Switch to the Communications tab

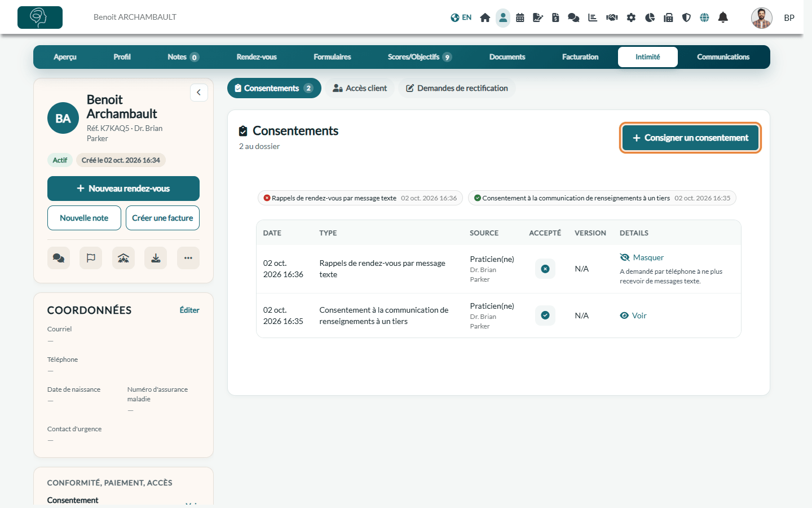point(723,57)
